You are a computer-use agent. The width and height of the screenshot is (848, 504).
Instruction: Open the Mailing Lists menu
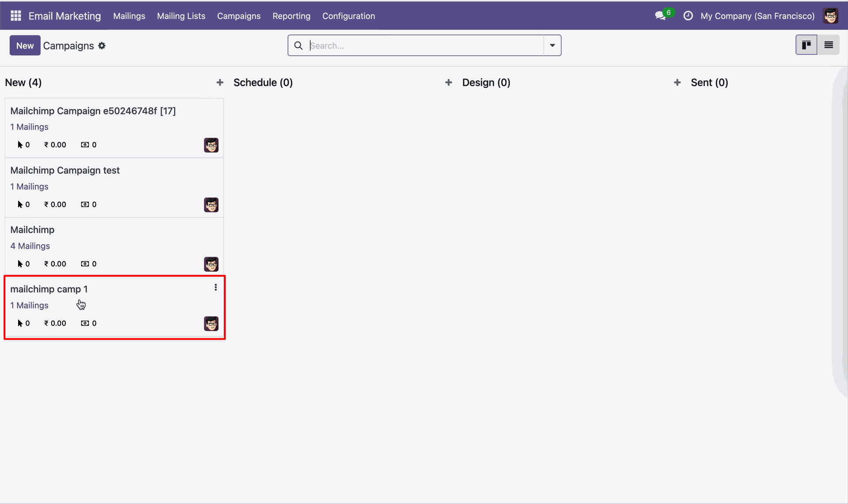(181, 16)
